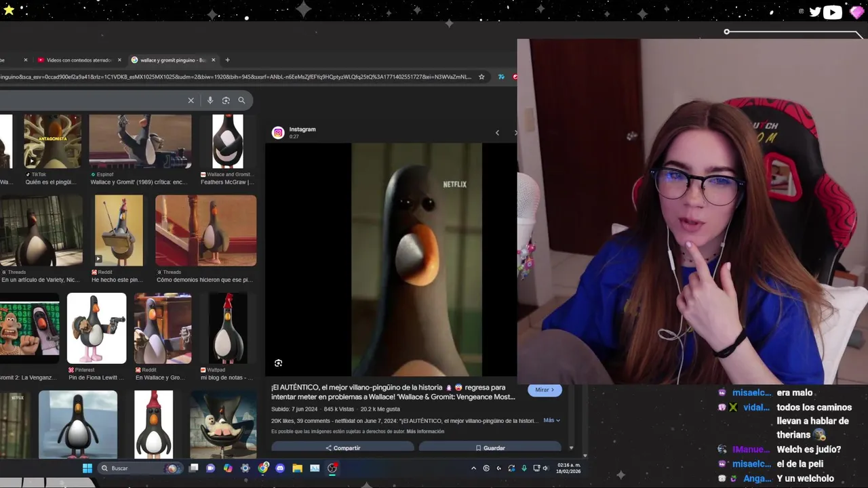868x488 pixels.
Task: Open Task View from the taskbar
Action: pyautogui.click(x=193, y=468)
